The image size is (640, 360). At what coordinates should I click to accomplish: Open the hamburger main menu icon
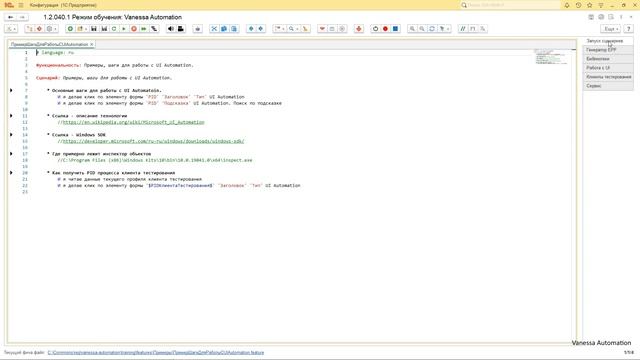click(21, 5)
